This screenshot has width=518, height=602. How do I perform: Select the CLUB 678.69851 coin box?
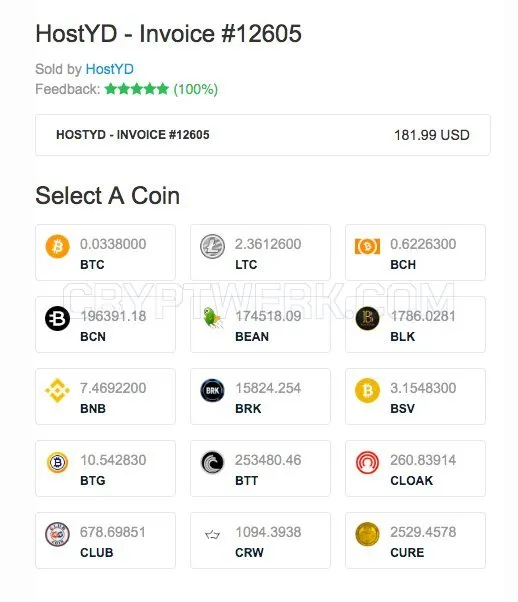(x=105, y=541)
